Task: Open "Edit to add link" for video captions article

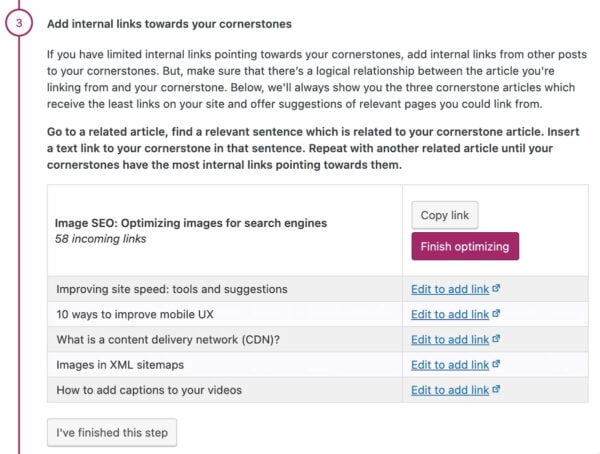Action: [450, 390]
